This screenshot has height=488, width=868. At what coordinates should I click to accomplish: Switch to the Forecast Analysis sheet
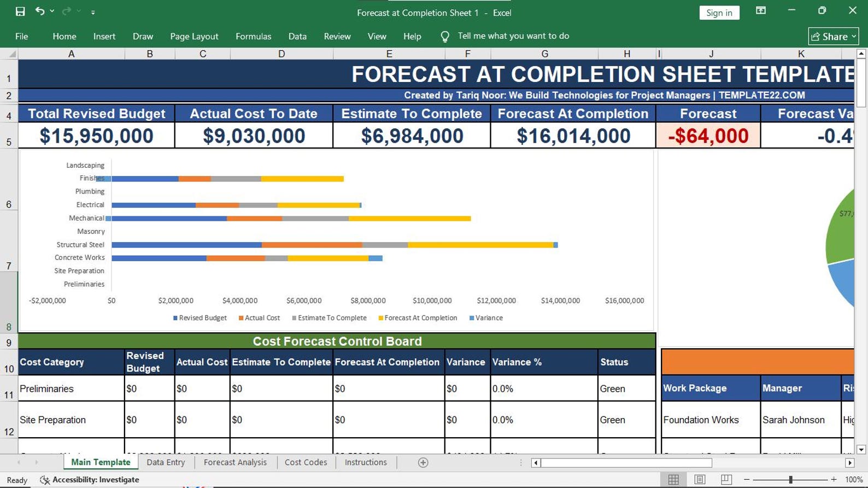coord(235,462)
